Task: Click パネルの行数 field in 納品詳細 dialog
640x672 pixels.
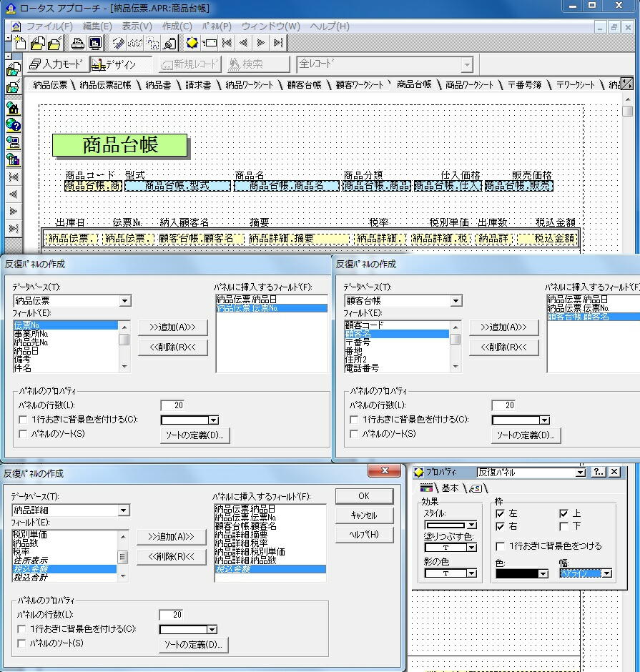Action: [x=172, y=615]
